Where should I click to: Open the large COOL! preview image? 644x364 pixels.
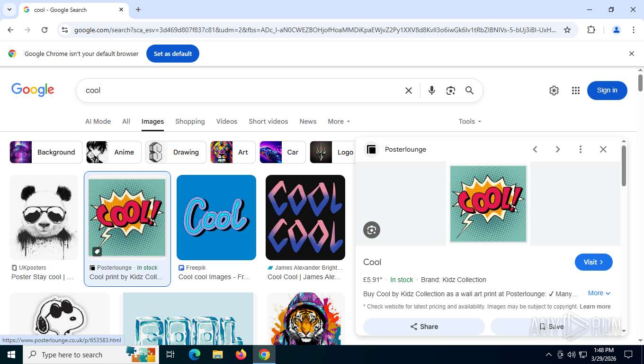[488, 204]
